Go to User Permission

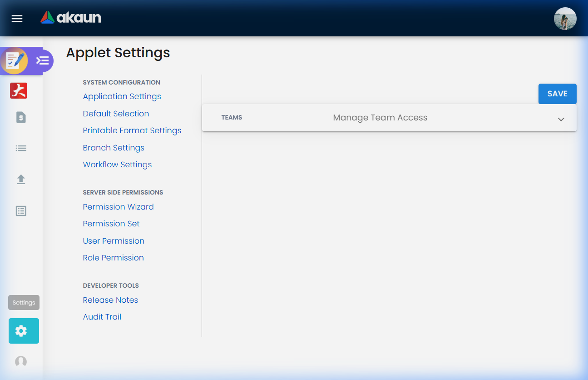click(x=114, y=241)
